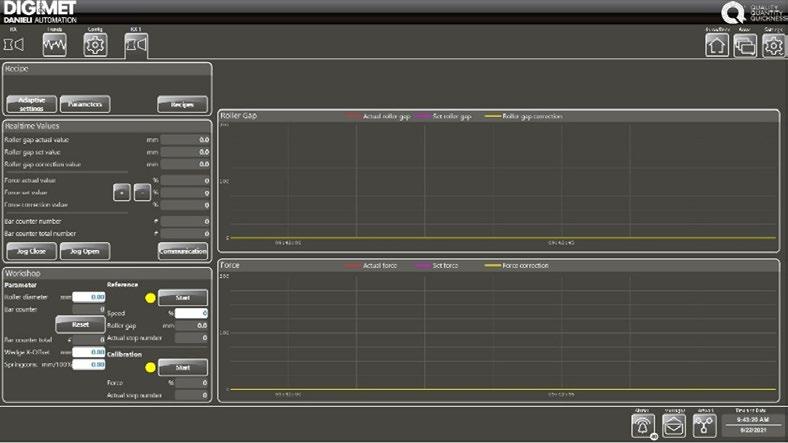Viewport: 788px width, 443px height.
Task: Toggle Actual force legend entry
Action: 370,265
